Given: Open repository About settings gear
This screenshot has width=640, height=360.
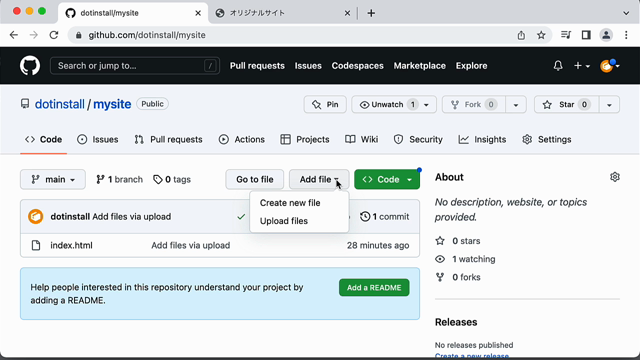Looking at the screenshot, I should pyautogui.click(x=615, y=177).
